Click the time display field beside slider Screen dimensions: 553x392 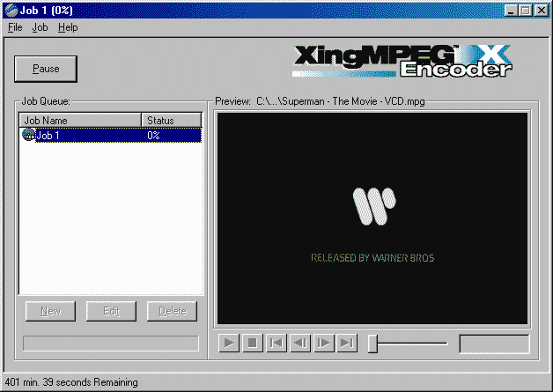pos(494,344)
